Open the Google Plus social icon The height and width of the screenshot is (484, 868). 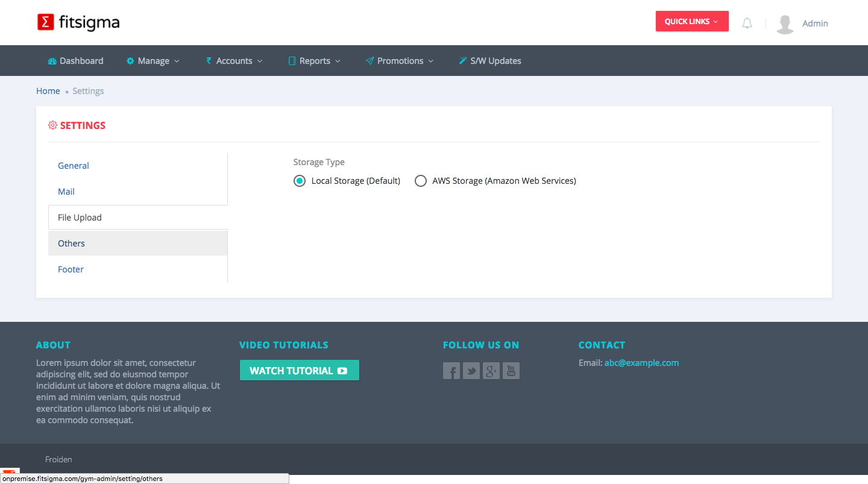[491, 371]
